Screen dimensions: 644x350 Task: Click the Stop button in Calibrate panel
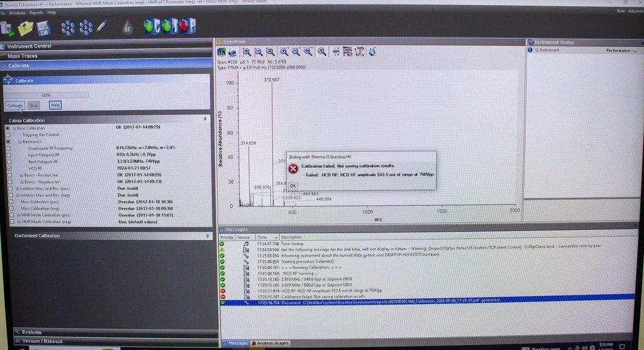click(34, 106)
